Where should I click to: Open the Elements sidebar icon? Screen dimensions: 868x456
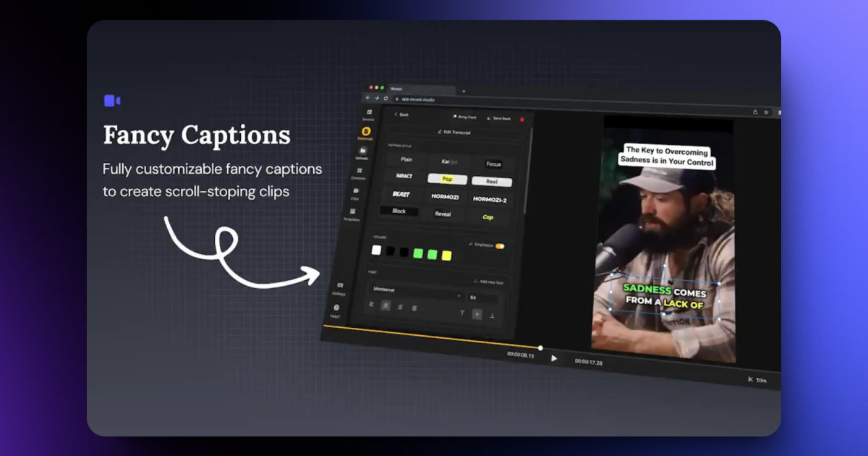pos(359,173)
